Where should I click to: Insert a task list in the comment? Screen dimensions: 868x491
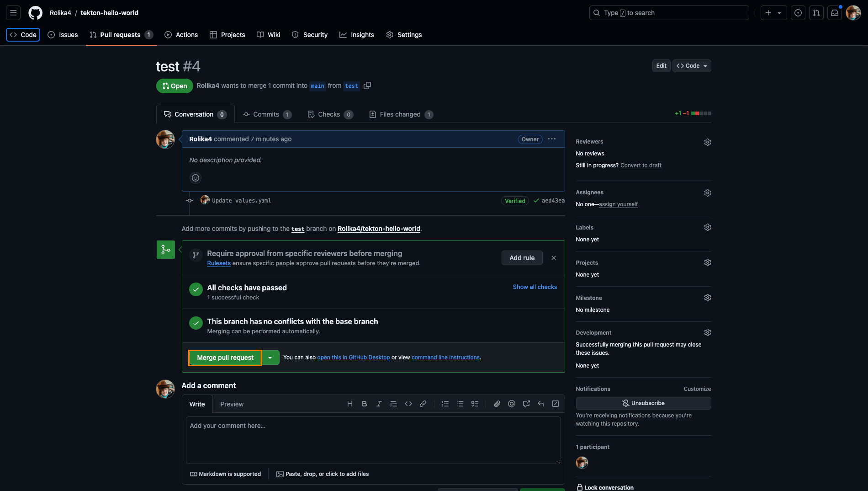474,404
